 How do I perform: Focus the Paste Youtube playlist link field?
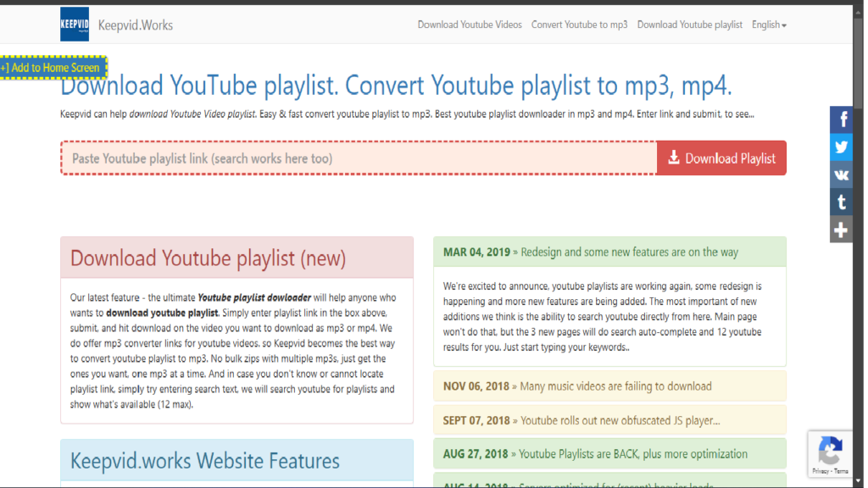(x=359, y=158)
